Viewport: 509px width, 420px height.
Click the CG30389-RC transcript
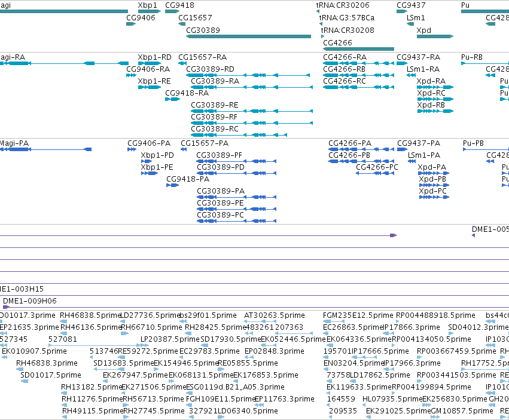(239, 135)
